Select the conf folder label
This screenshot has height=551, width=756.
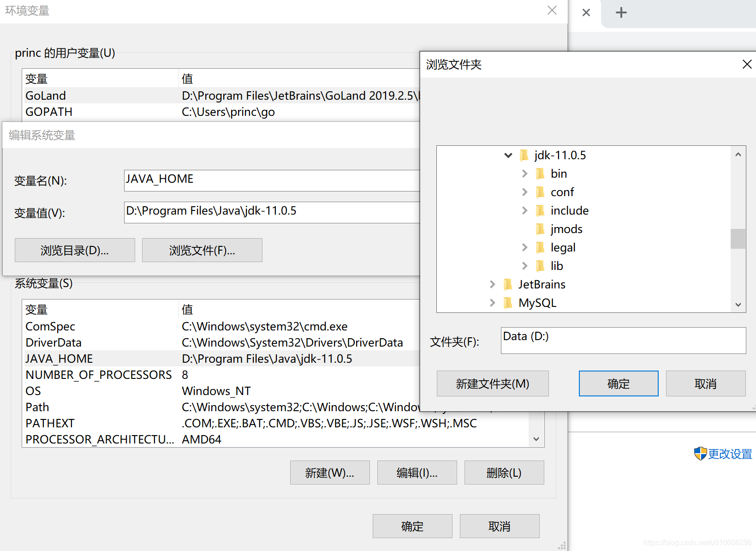click(562, 192)
